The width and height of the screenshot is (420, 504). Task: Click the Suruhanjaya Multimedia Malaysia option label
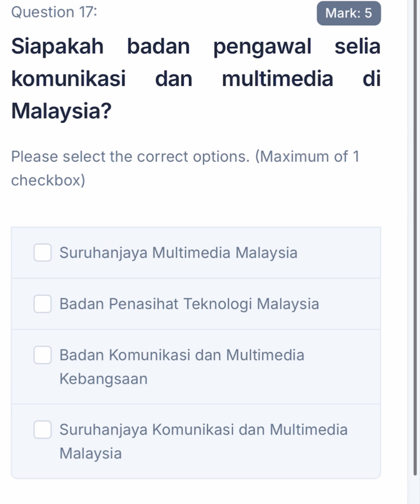[178, 253]
